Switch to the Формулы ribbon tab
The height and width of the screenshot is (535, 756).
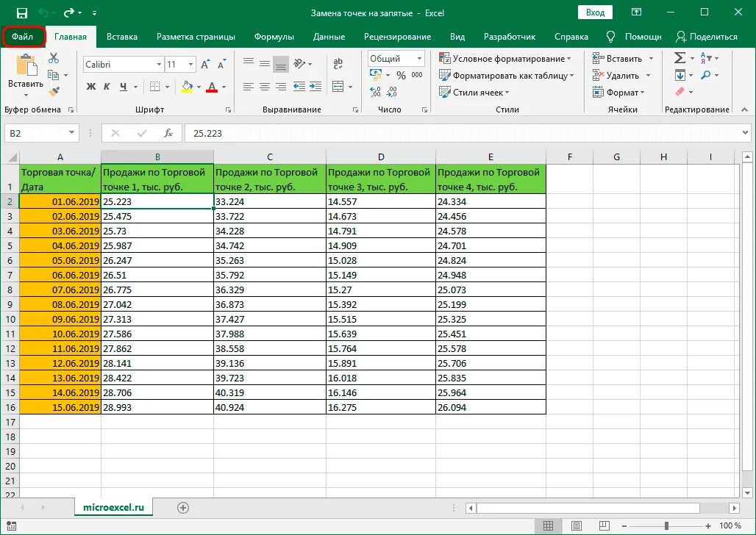coord(274,37)
